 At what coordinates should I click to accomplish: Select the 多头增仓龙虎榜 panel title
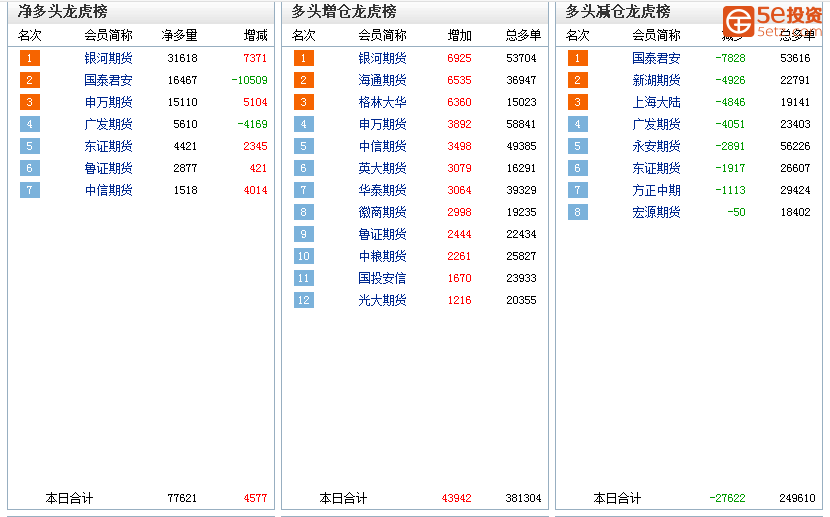[344, 12]
